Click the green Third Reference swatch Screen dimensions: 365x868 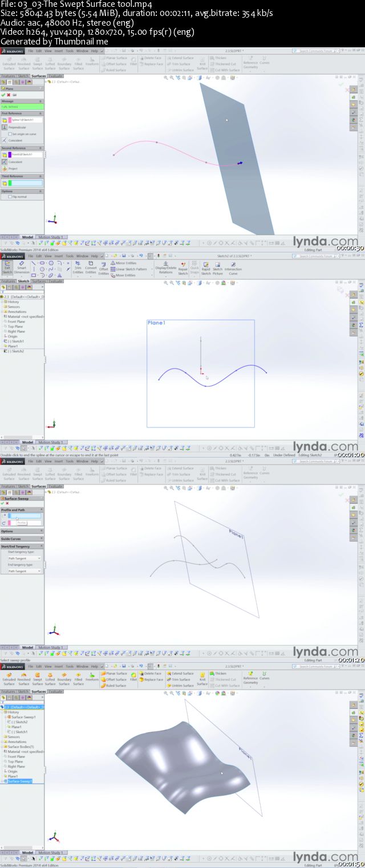pos(10,183)
